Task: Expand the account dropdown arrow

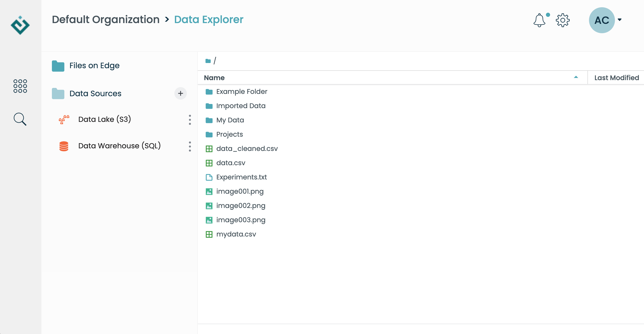Action: coord(620,20)
